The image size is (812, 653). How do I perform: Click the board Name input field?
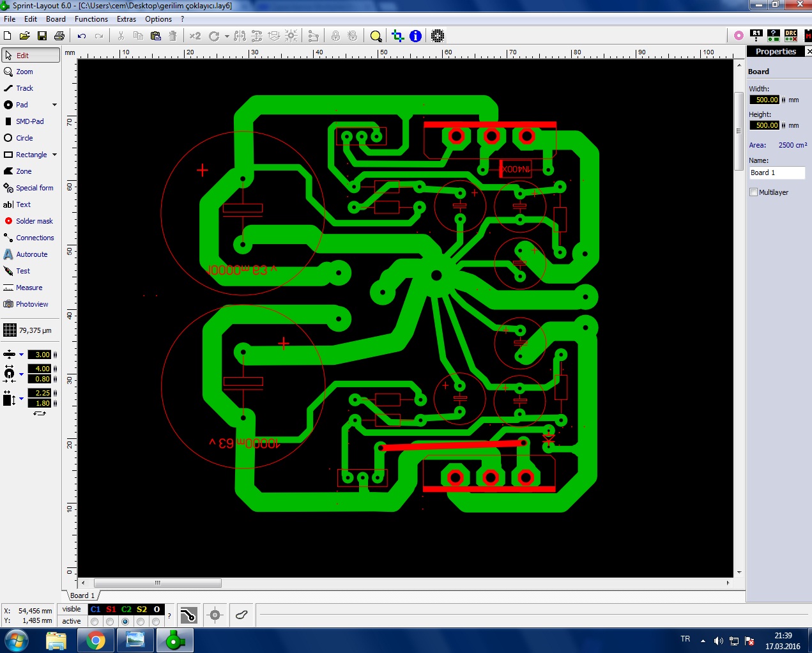777,173
